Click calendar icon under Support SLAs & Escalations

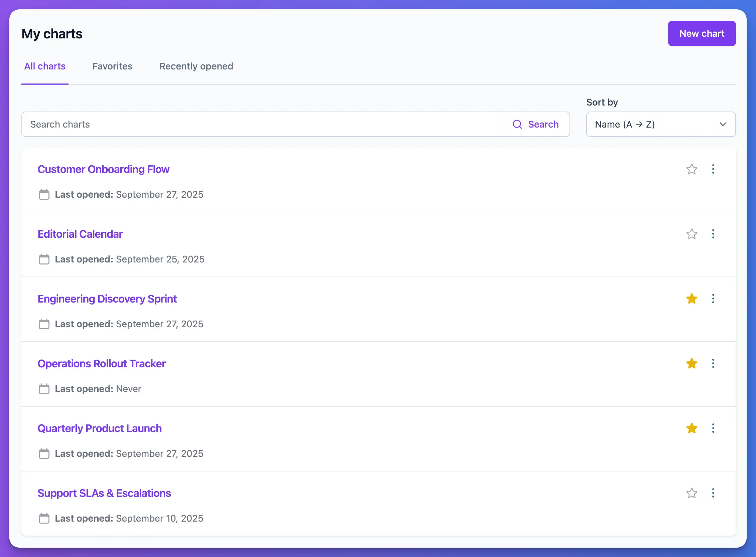44,518
